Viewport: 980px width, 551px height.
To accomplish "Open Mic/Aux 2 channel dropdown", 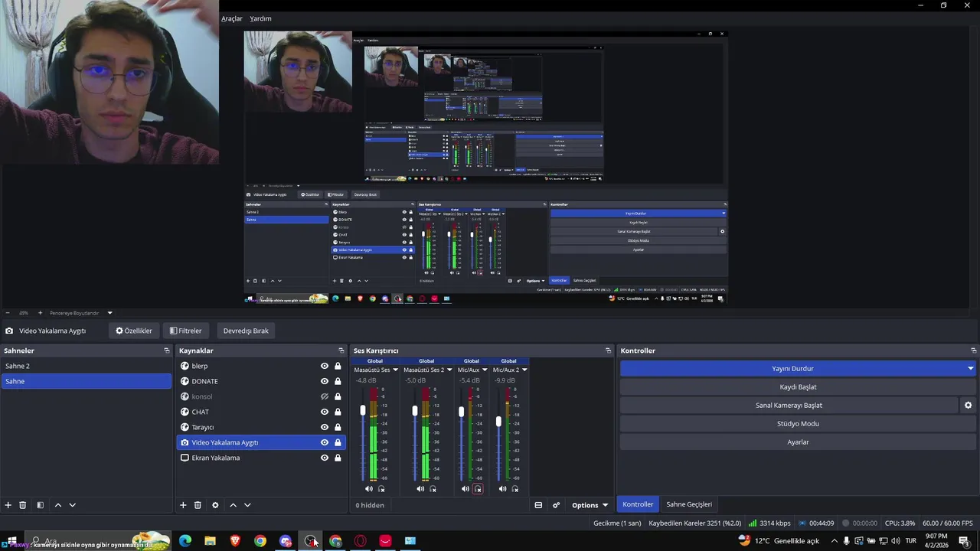I will 524,370.
